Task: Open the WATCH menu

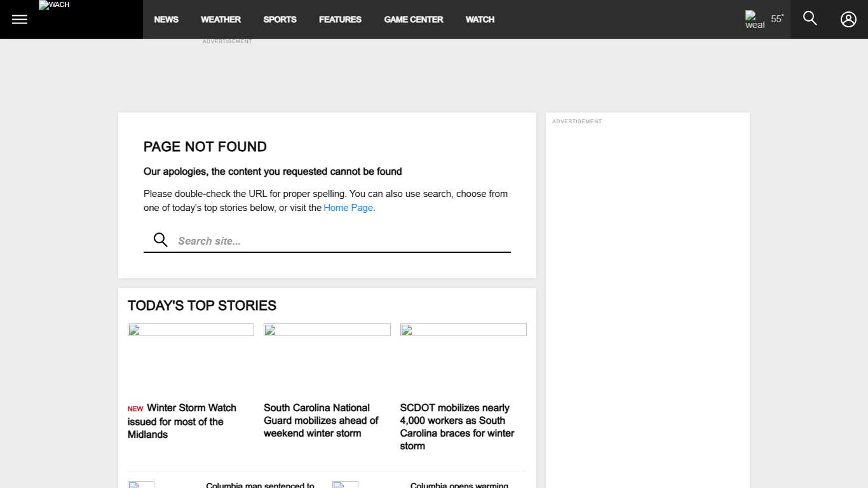Action: [x=479, y=19]
